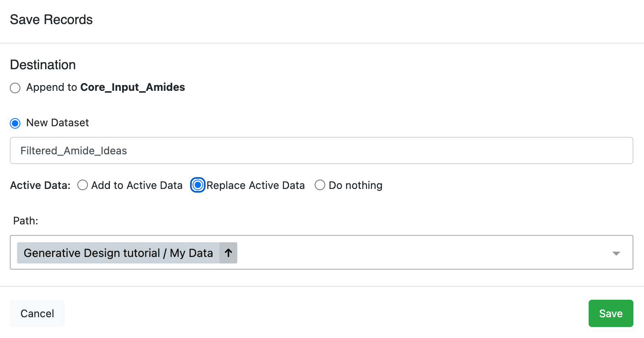
Task: Select the Add to Active Data radio
Action: (x=83, y=185)
